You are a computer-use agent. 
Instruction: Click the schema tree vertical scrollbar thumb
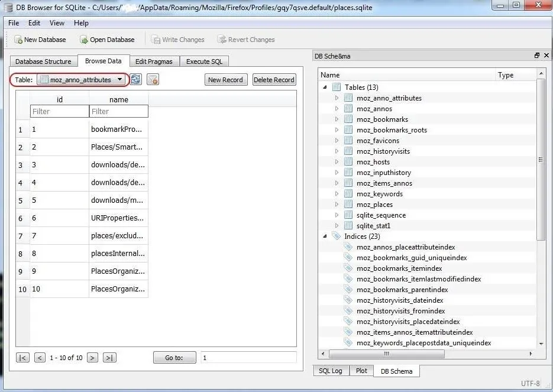point(541,160)
